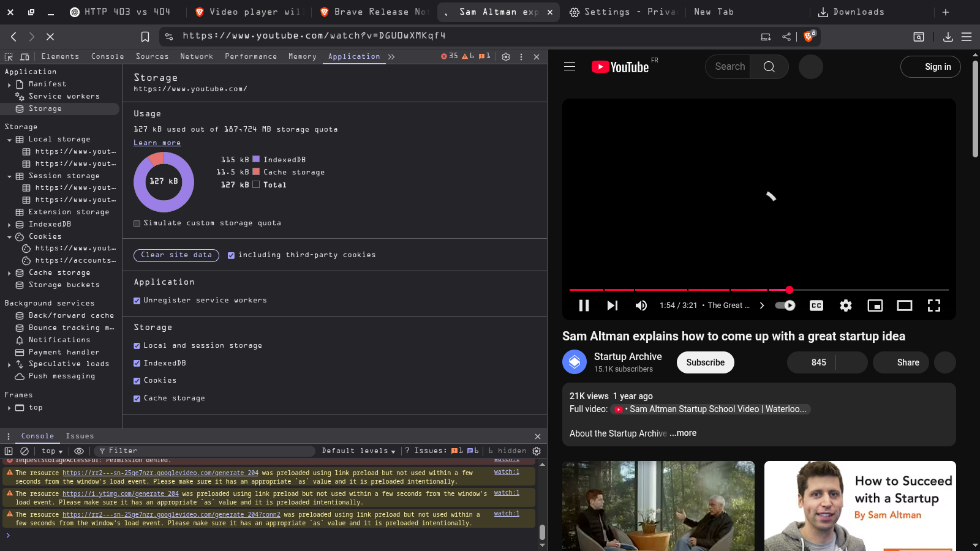Switch to the Issues drawer tab
This screenshot has width=980, height=551.
80,436
